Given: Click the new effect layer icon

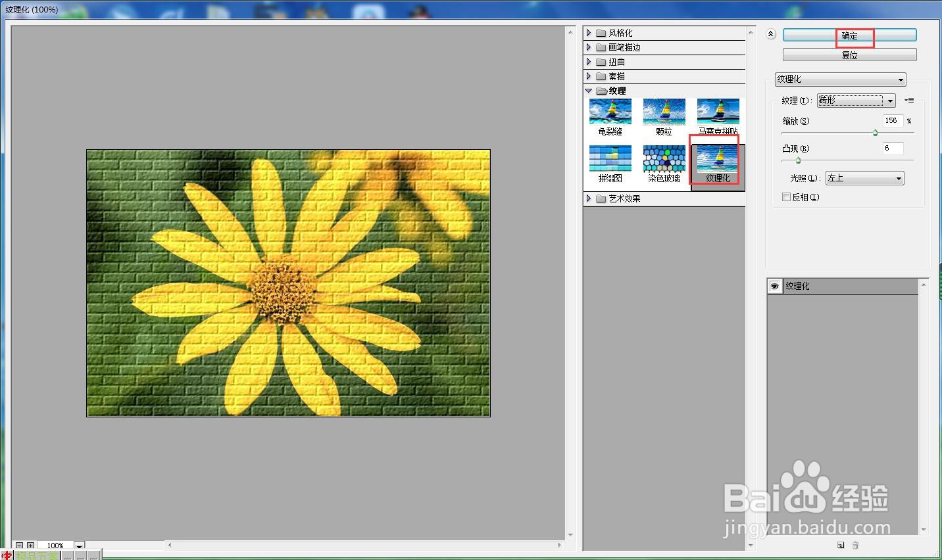Looking at the screenshot, I should tap(841, 545).
